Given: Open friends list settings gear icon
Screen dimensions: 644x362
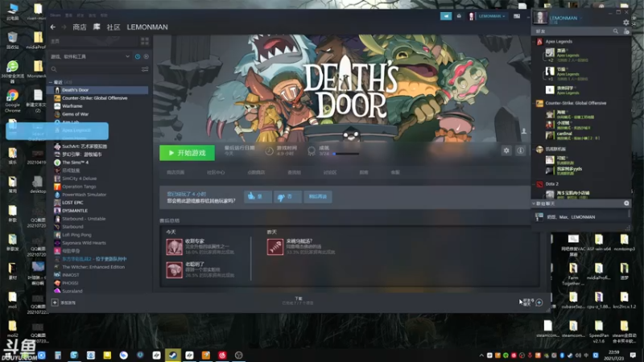Looking at the screenshot, I should click(x=626, y=23).
